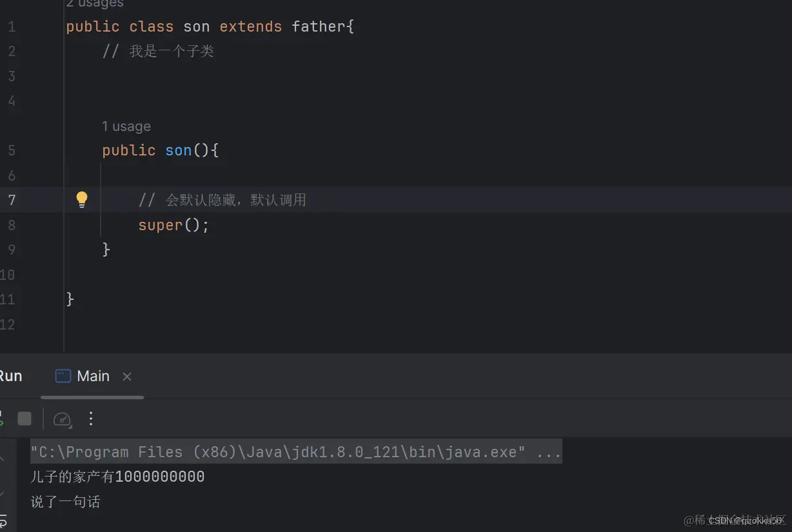This screenshot has height=532, width=792.
Task: Open the vertical three-dot more menu
Action: coord(91,419)
